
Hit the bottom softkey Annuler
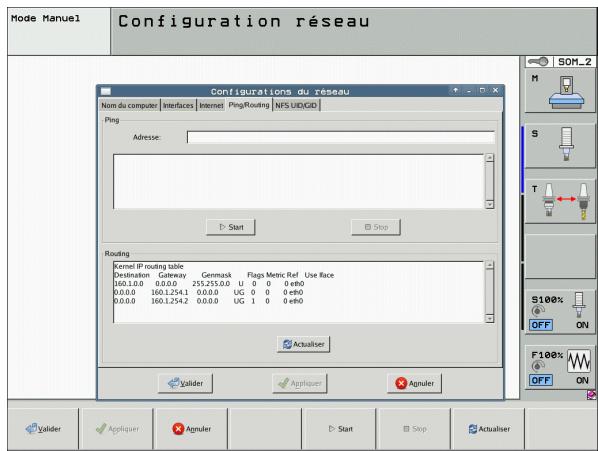pos(192,429)
